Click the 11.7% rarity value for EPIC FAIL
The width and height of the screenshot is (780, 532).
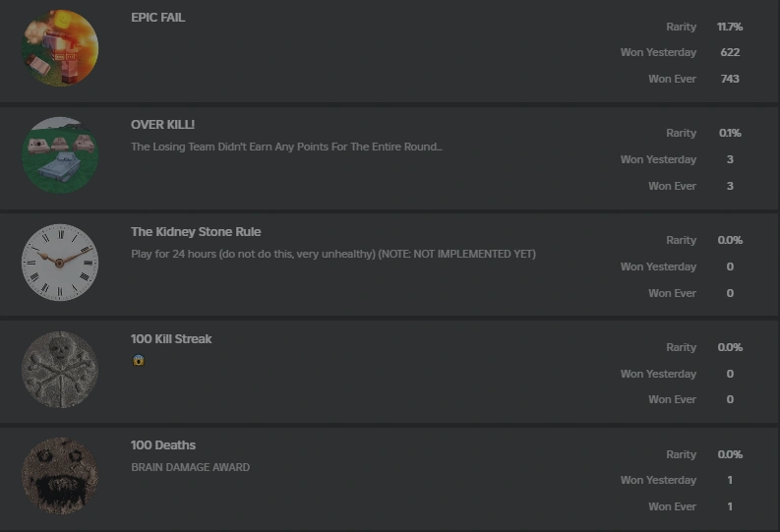pyautogui.click(x=730, y=27)
